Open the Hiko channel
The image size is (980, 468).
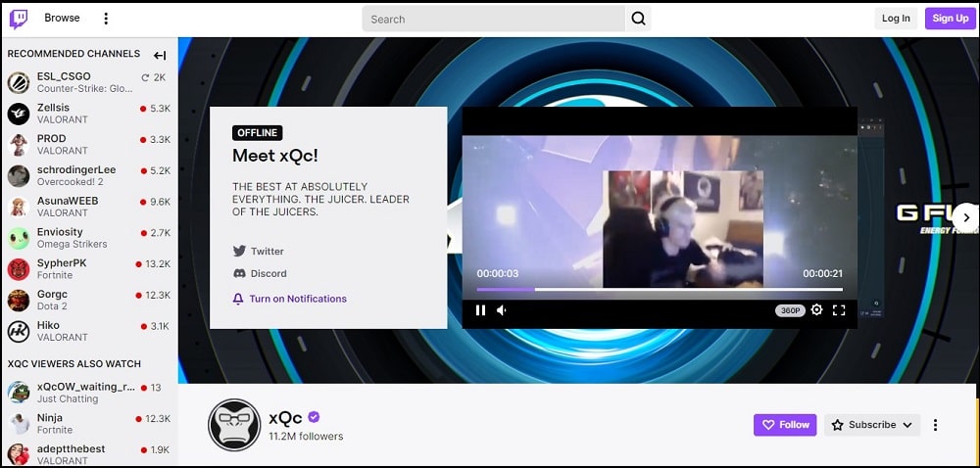(x=89, y=331)
